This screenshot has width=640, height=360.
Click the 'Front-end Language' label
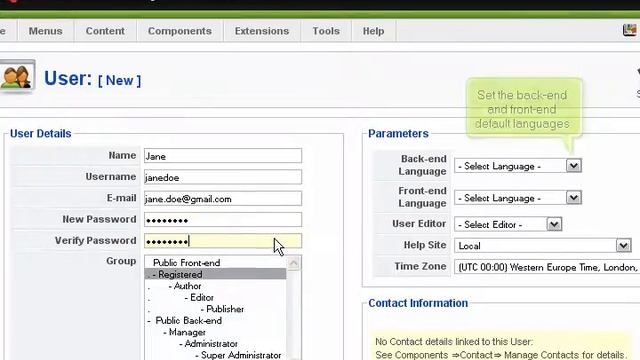(x=422, y=197)
